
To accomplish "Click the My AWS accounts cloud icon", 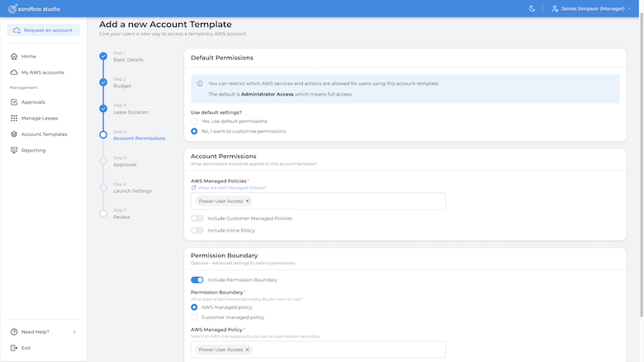I will (14, 73).
